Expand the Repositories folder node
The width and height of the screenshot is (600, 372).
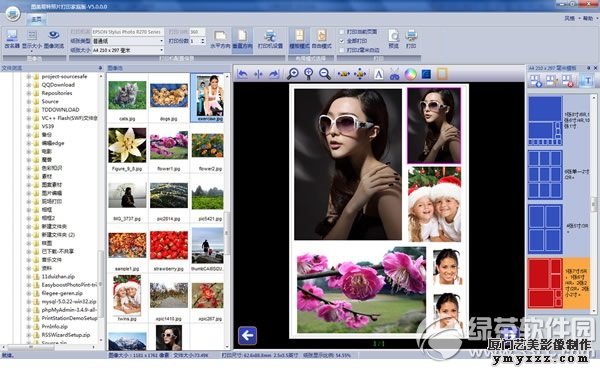coord(29,93)
